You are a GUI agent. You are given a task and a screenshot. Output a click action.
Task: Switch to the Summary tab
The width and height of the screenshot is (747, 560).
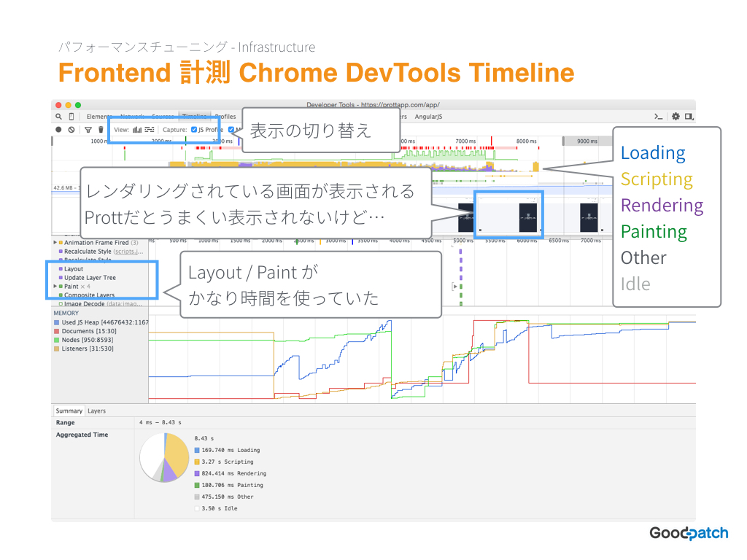[69, 411]
